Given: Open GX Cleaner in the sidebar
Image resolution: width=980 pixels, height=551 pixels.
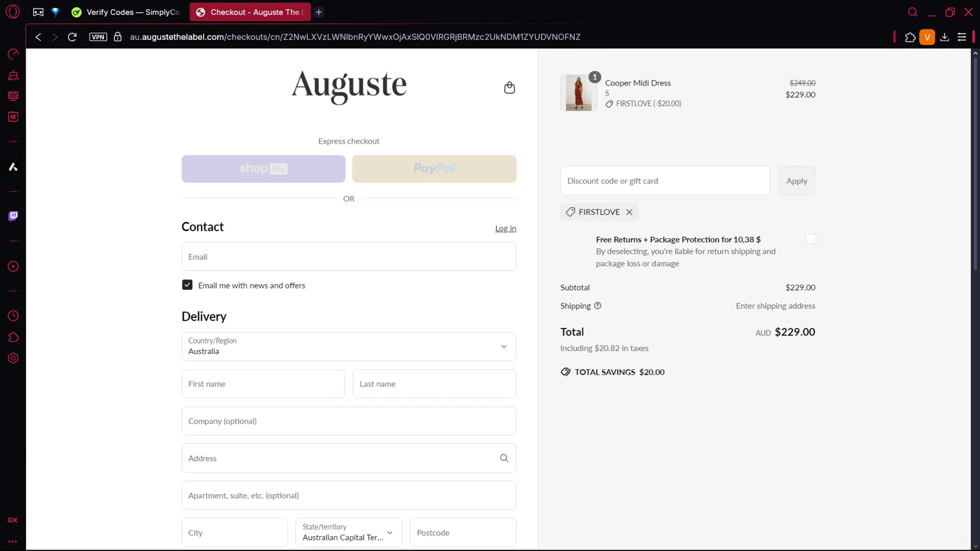Looking at the screenshot, I should click(13, 75).
